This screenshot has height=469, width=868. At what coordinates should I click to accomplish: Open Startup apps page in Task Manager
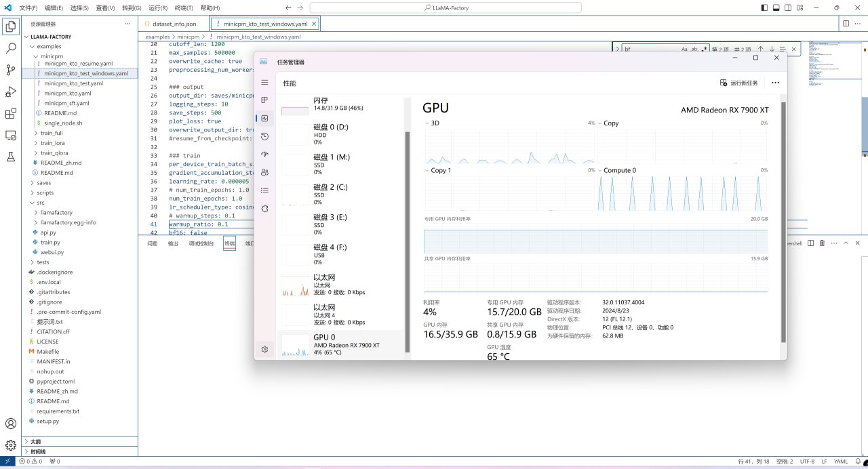pos(264,155)
